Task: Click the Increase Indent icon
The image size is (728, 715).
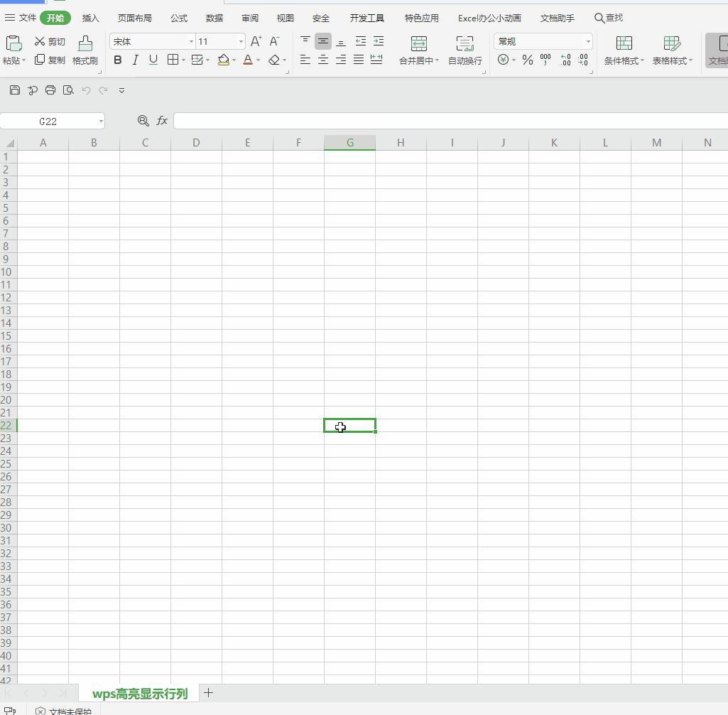Action: tap(379, 41)
